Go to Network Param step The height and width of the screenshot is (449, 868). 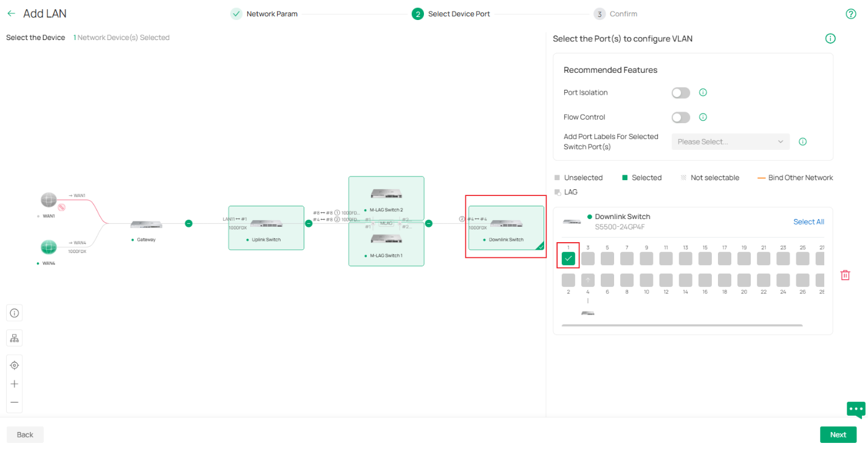(x=272, y=14)
